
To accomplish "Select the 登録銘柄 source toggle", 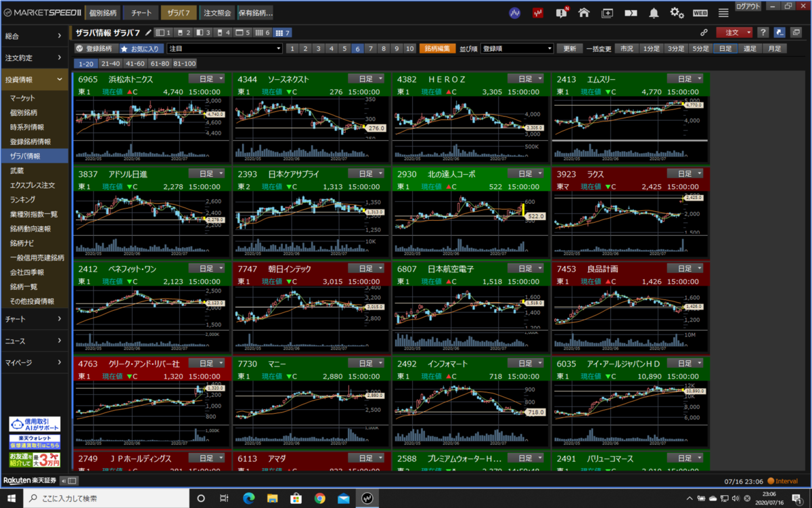I will 95,49.
